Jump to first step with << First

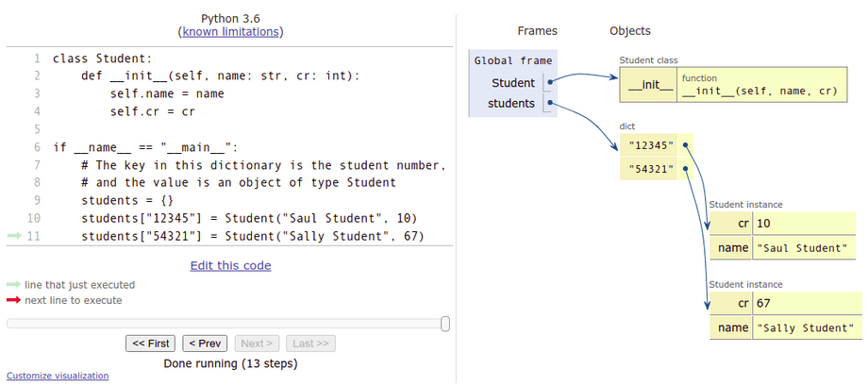(150, 344)
